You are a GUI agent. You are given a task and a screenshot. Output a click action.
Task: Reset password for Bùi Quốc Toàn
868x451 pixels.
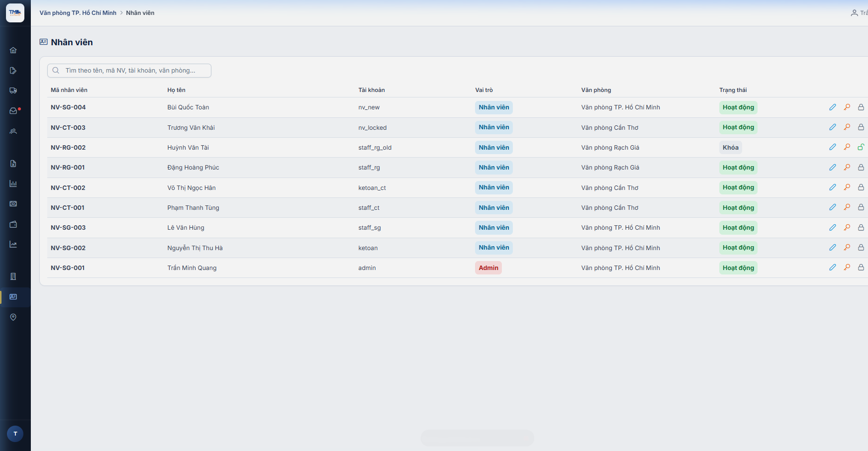pyautogui.click(x=847, y=107)
